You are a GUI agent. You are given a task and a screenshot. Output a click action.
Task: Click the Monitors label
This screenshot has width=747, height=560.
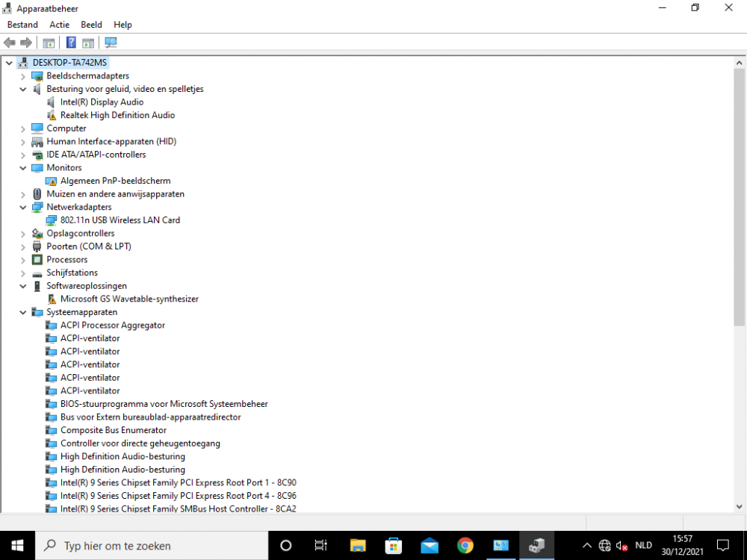[x=63, y=167]
